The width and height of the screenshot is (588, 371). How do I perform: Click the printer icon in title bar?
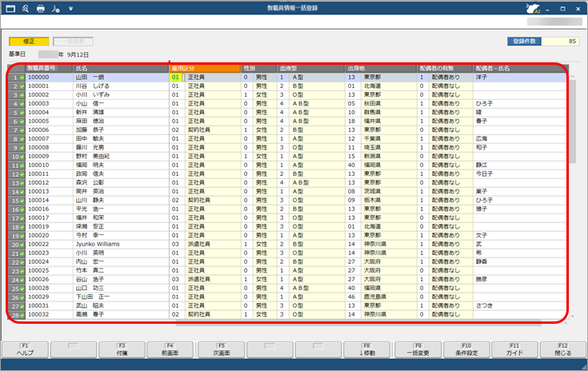coord(41,9)
